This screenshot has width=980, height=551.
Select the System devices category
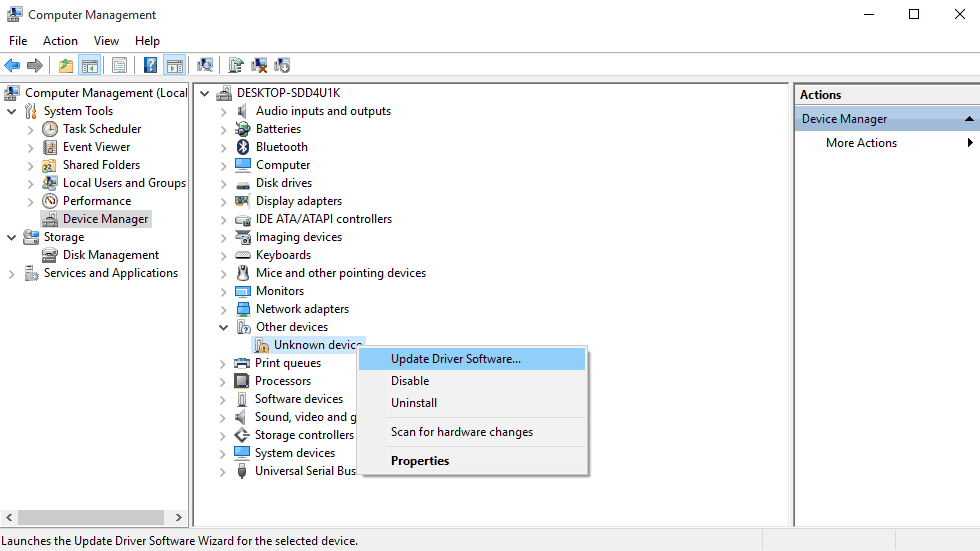pyautogui.click(x=294, y=453)
